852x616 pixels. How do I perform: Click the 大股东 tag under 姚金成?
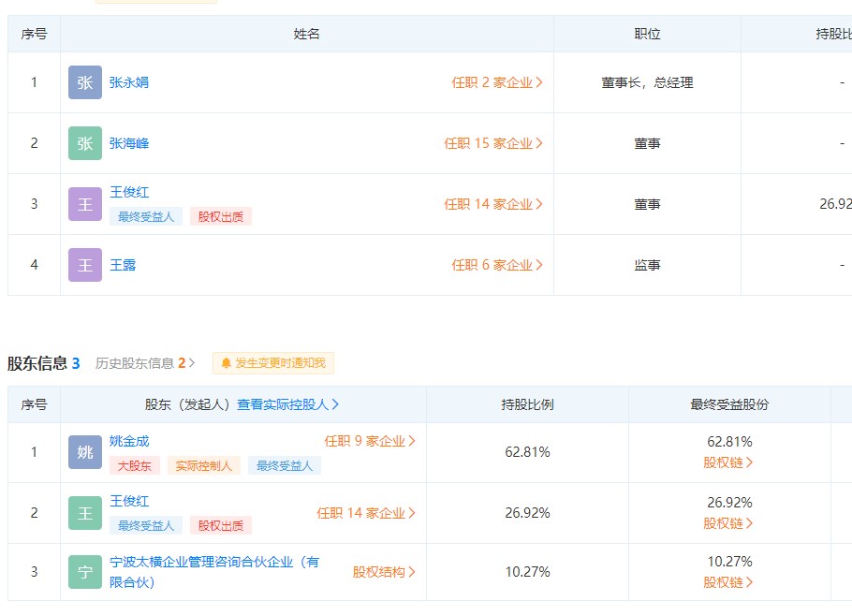click(134, 464)
